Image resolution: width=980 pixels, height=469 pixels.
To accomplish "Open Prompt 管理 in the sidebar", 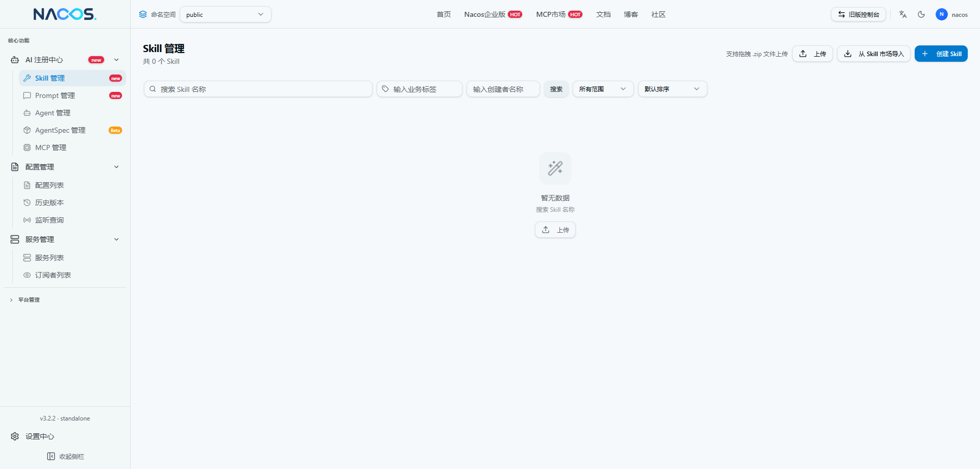I will [x=72, y=95].
